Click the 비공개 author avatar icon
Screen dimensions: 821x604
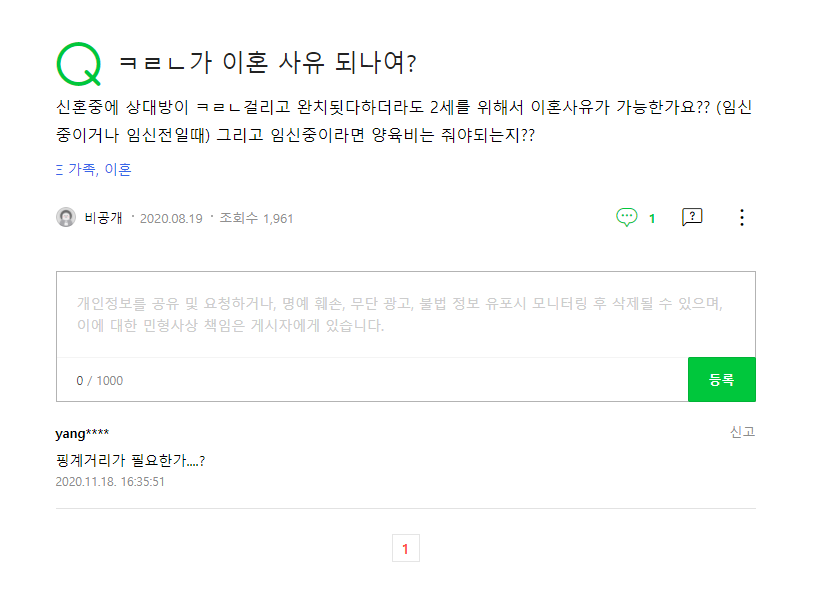click(66, 217)
